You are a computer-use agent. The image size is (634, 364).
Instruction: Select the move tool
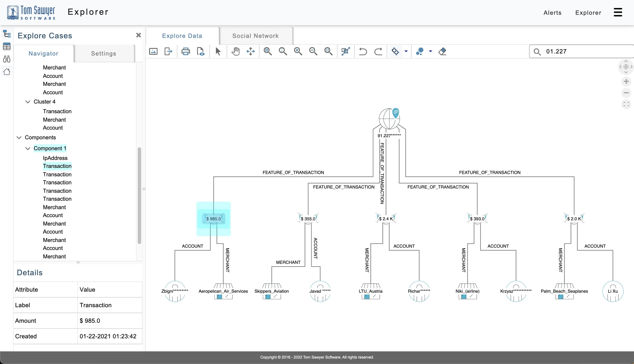[x=251, y=51]
